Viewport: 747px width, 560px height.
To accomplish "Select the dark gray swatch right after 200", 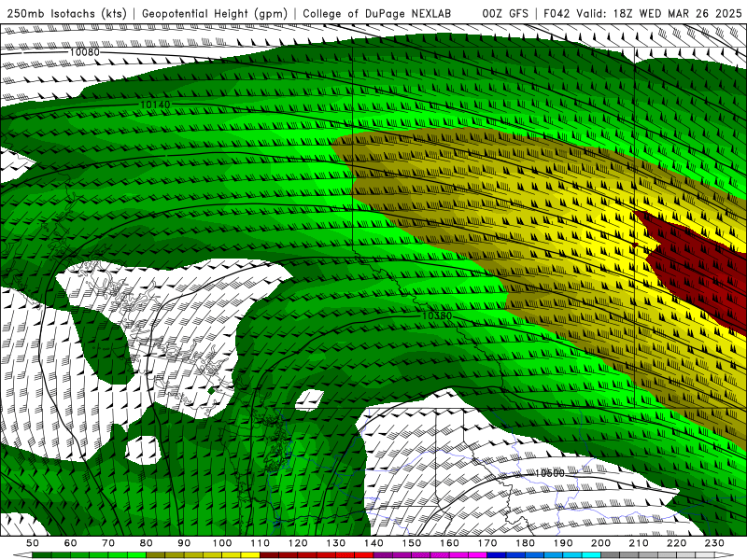I will coord(611,555).
